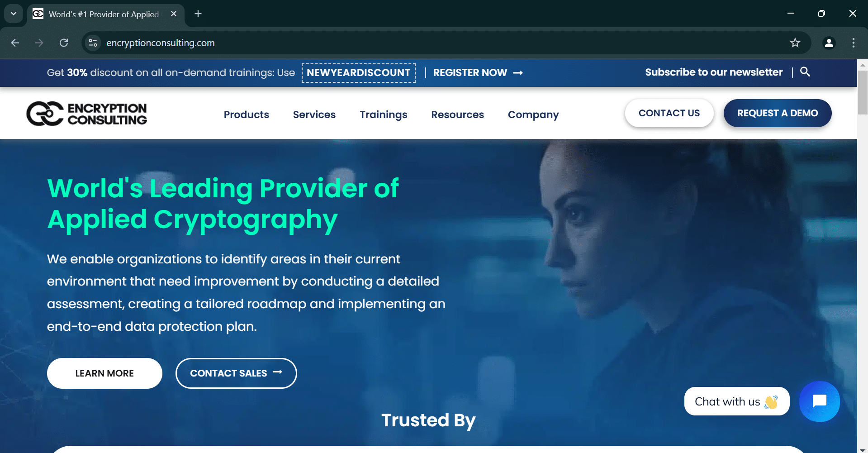This screenshot has width=868, height=453.
Task: Open Chrome's three-dot menu
Action: coord(853,43)
